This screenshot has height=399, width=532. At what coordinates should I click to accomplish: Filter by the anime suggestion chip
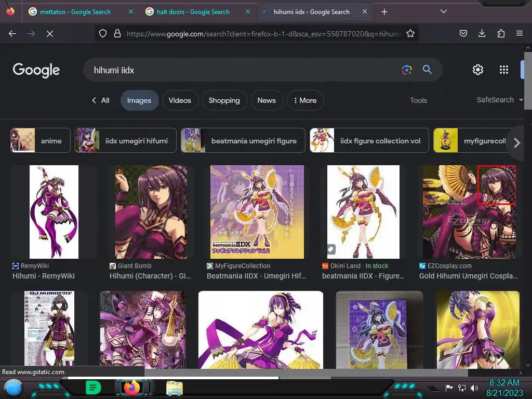point(41,140)
